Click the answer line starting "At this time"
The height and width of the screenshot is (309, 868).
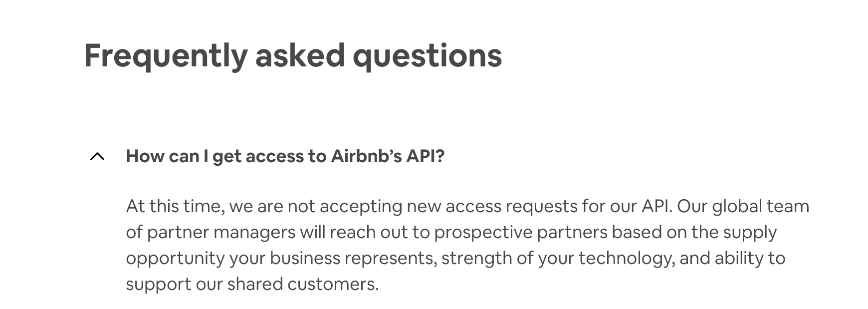pos(467,206)
